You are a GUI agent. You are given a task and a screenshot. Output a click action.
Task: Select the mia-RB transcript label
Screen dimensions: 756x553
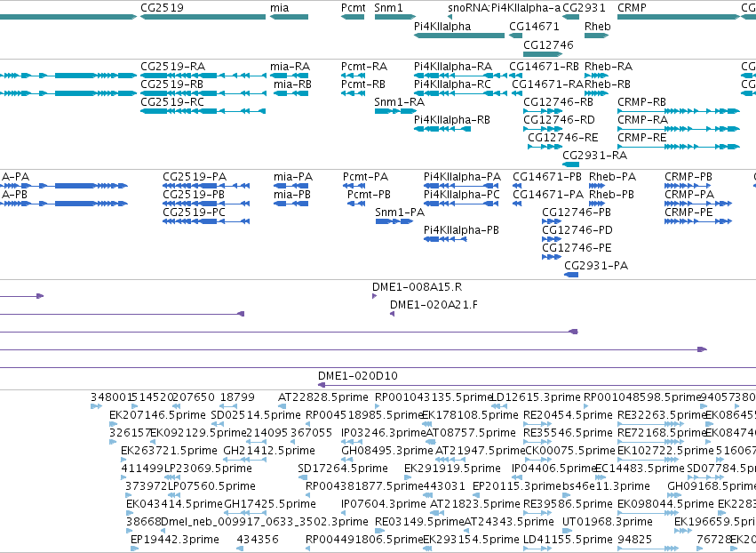pyautogui.click(x=292, y=84)
